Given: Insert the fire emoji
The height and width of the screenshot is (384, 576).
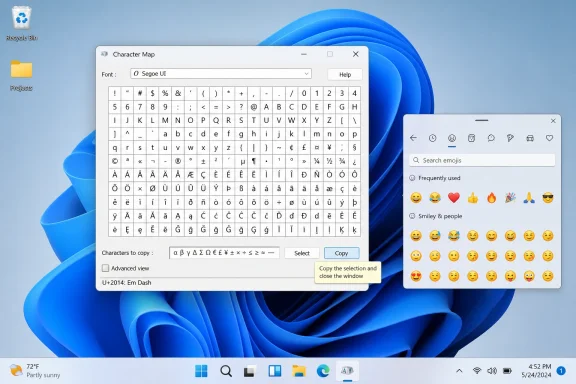Looking at the screenshot, I should pos(492,198).
